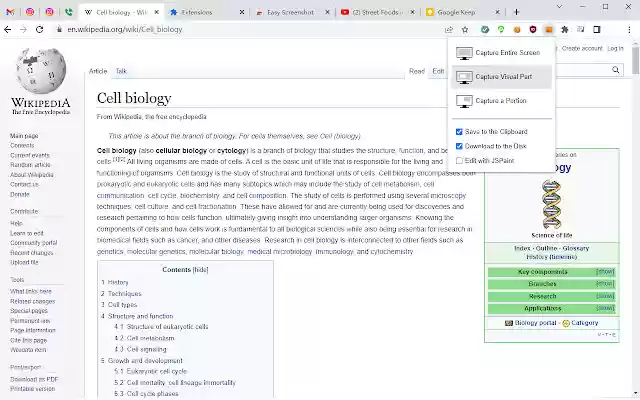Uncheck Download to the Disk
This screenshot has height=400, width=640.
pyautogui.click(x=459, y=146)
